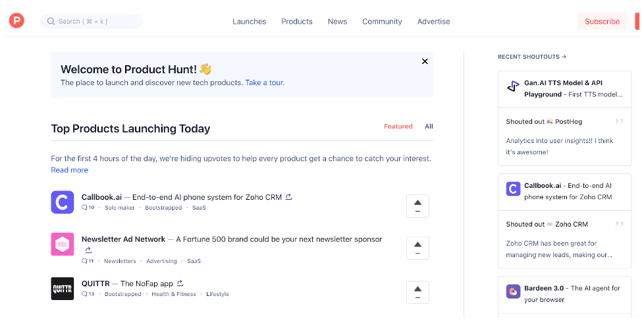Open the Community menu

(x=382, y=21)
